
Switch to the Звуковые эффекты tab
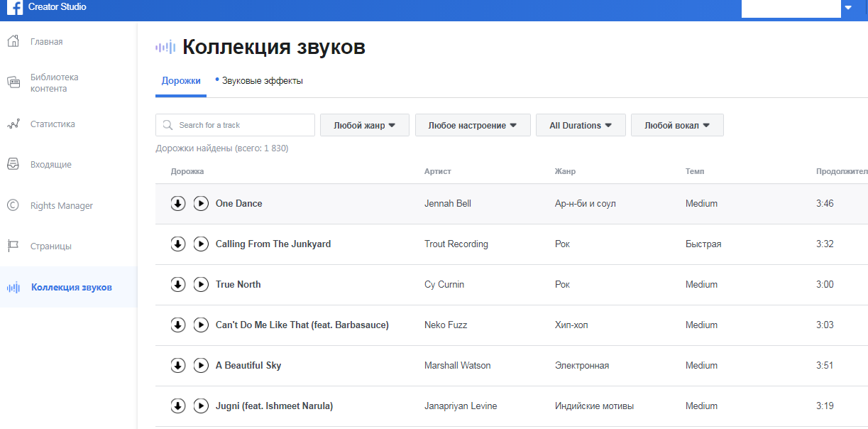coord(262,81)
